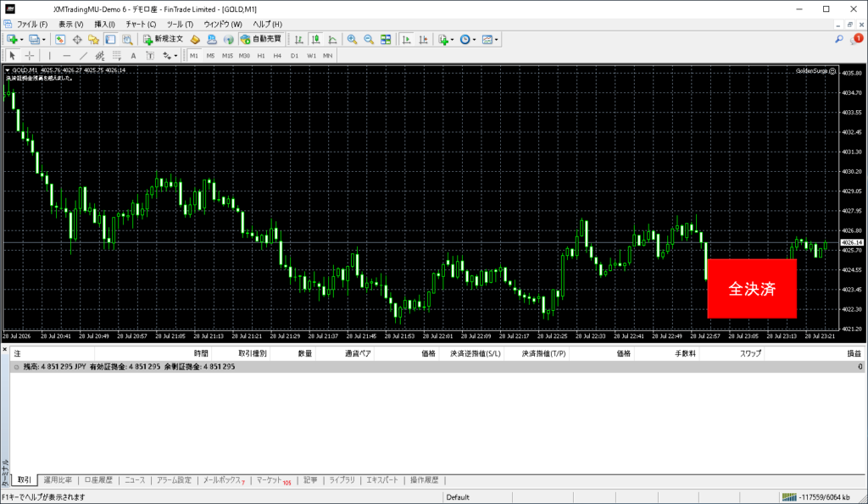The image size is (868, 504).
Task: Select the text label 'A' tool
Action: tap(133, 55)
